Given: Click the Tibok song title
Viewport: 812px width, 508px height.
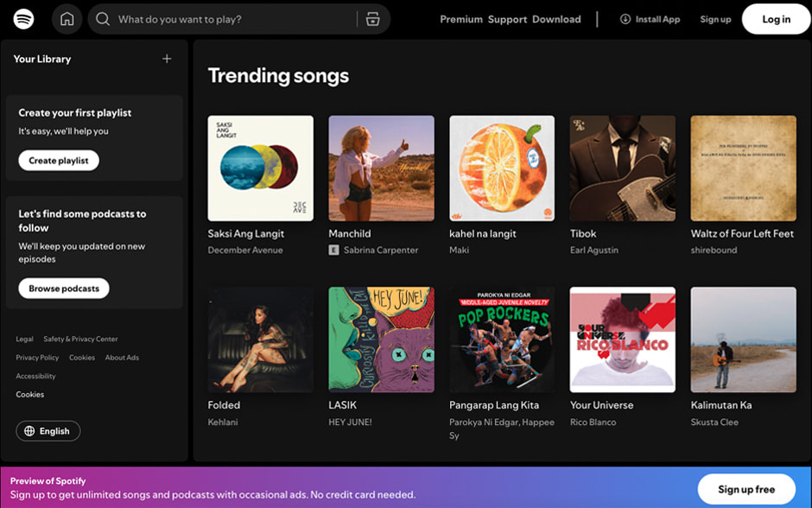Looking at the screenshot, I should tap(583, 233).
